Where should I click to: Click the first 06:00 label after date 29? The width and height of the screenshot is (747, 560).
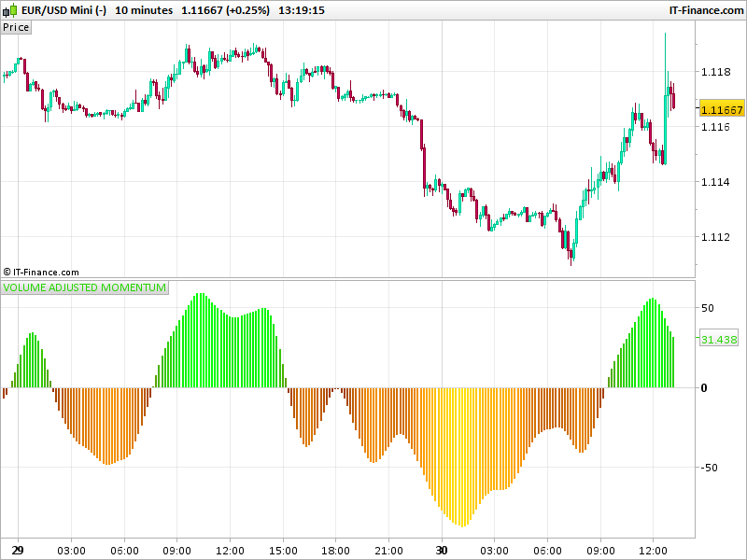[x=124, y=551]
